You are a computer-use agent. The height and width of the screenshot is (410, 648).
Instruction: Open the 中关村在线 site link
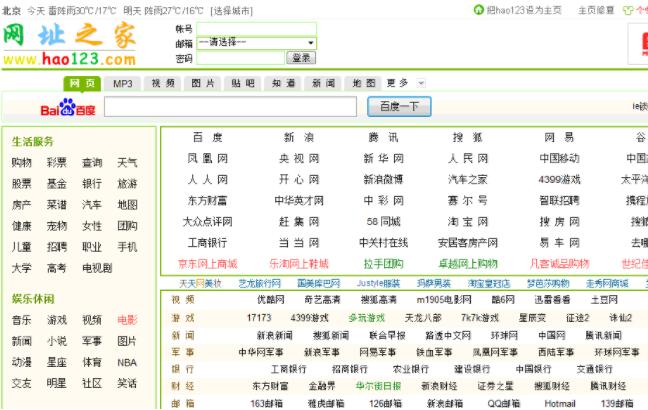pyautogui.click(x=383, y=243)
